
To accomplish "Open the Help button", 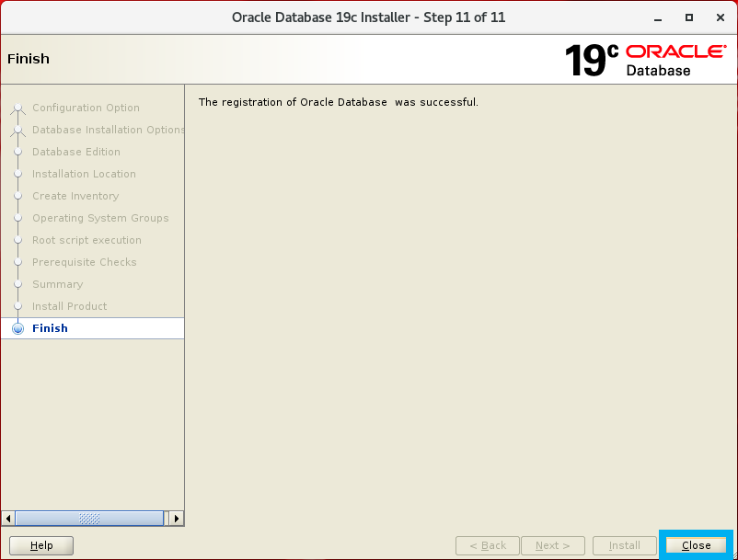I will click(x=41, y=545).
